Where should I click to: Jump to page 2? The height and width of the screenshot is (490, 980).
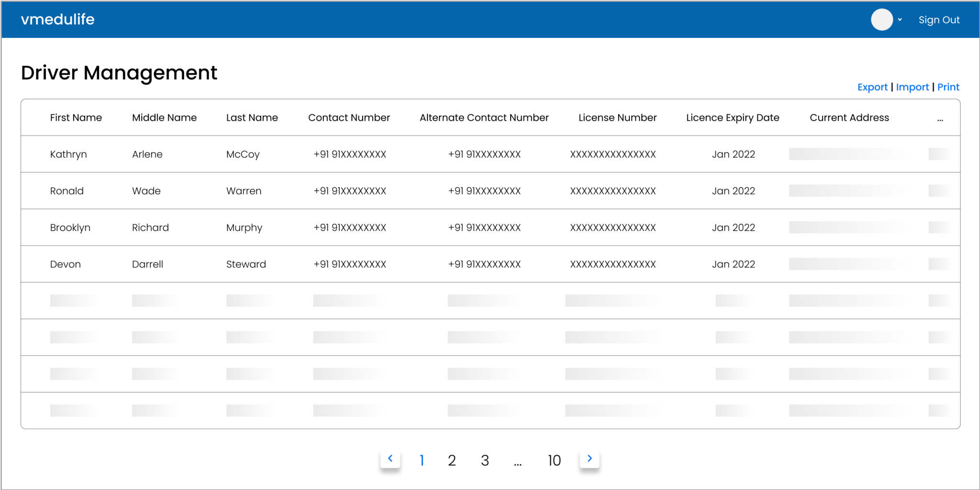point(452,460)
